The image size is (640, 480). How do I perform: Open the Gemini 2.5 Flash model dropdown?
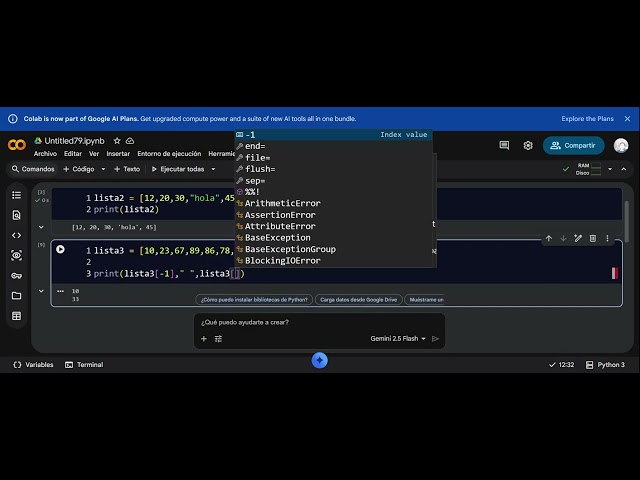click(398, 338)
